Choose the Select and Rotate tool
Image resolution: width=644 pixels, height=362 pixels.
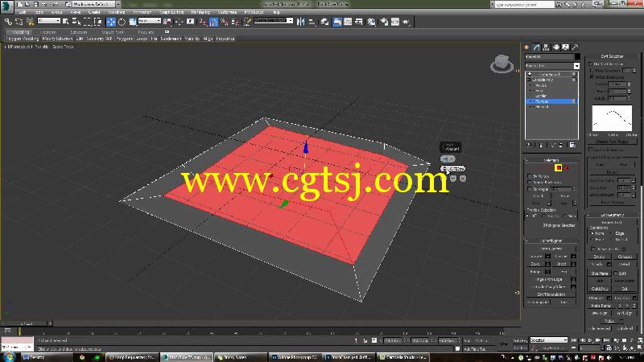click(122, 22)
